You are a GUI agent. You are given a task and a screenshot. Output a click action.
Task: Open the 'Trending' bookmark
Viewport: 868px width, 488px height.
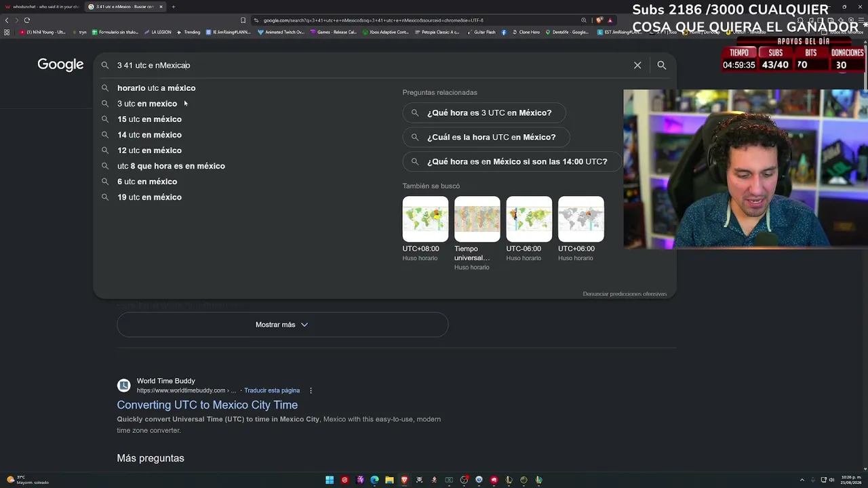point(189,32)
